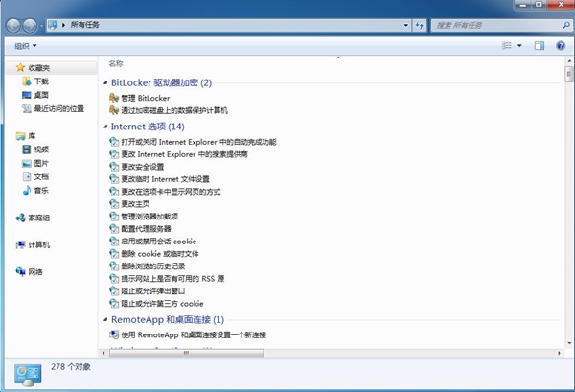Viewport: 575px width, 392px height.
Task: Open the recent pages dropdown beside Forward
Action: (41, 26)
